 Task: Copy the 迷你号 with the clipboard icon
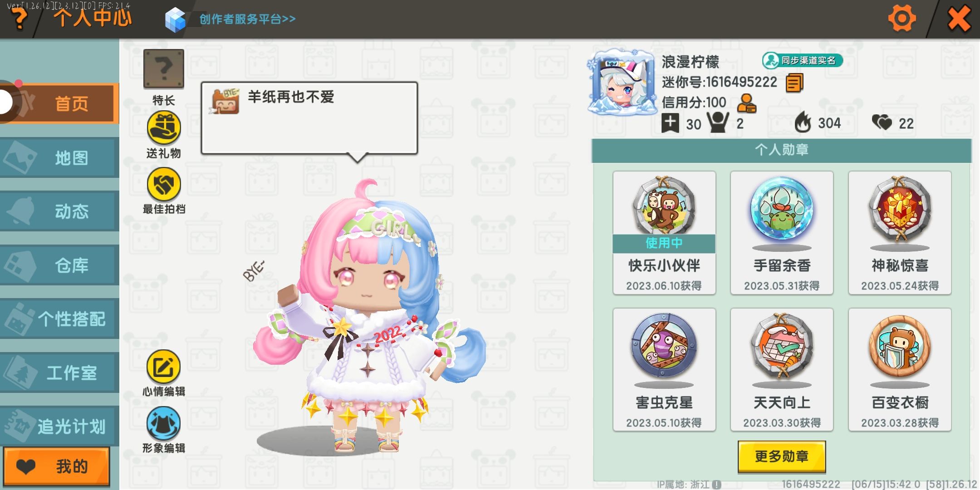(794, 83)
